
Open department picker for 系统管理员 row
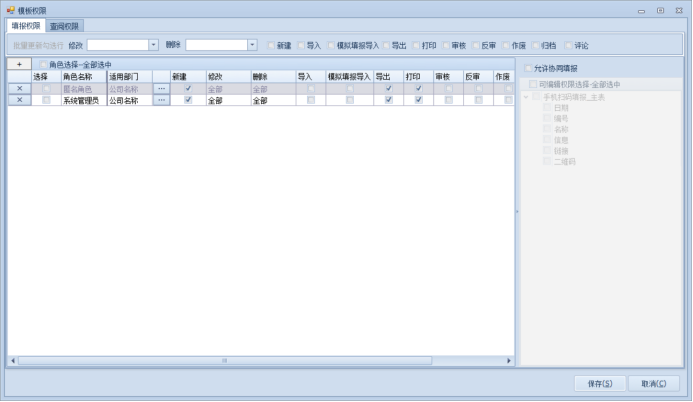(x=160, y=100)
